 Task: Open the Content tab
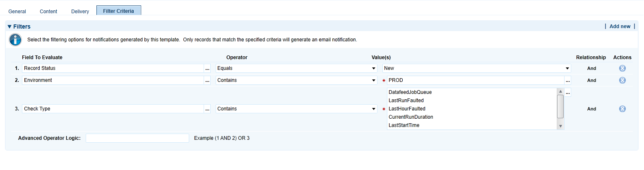(48, 12)
